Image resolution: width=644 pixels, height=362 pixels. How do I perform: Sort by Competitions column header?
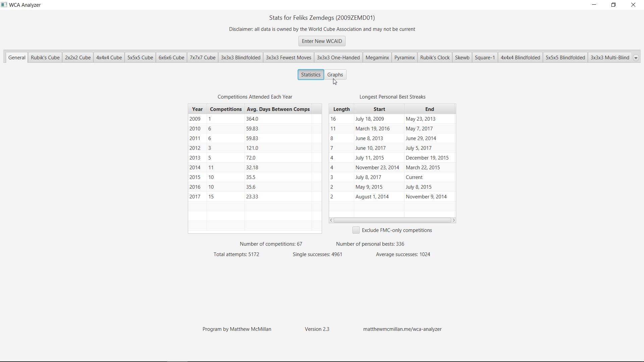pyautogui.click(x=226, y=109)
